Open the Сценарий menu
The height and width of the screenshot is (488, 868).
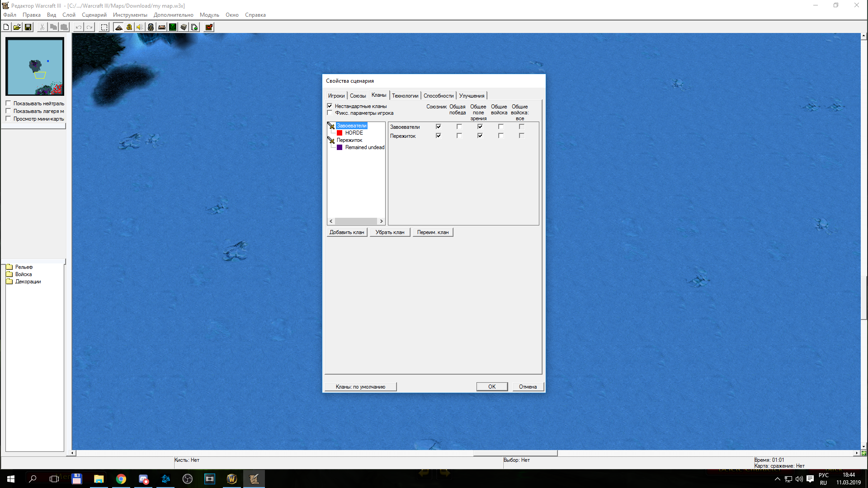pos(94,15)
